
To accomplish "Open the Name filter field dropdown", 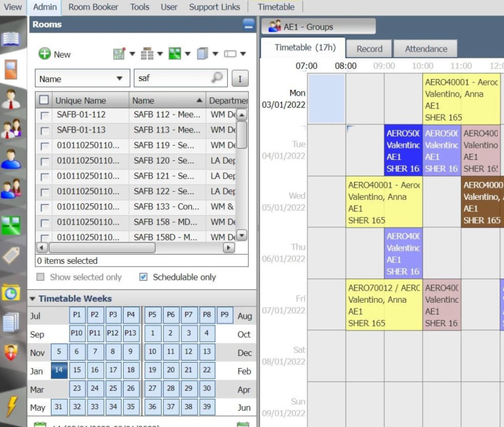I will click(x=119, y=79).
